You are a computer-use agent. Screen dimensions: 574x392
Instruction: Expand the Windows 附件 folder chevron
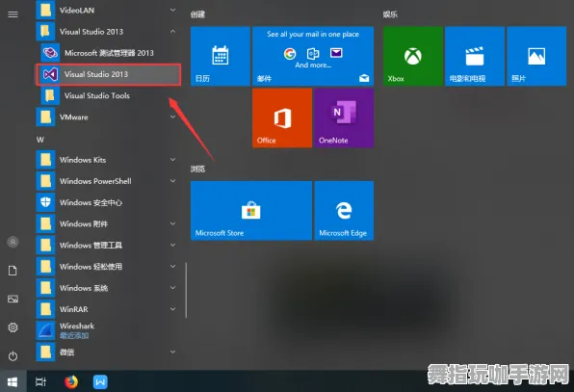tap(172, 223)
